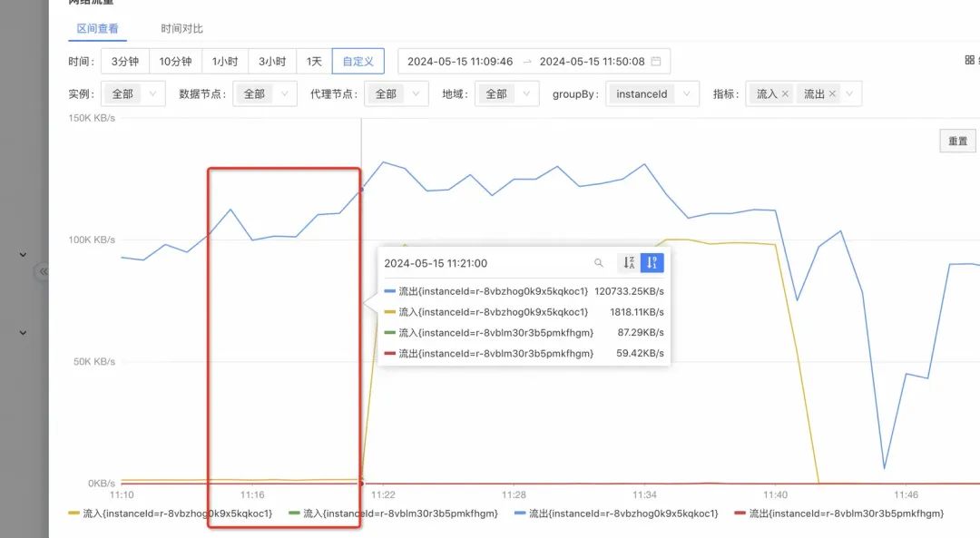Expand the upper sidebar chevron

tap(23, 255)
